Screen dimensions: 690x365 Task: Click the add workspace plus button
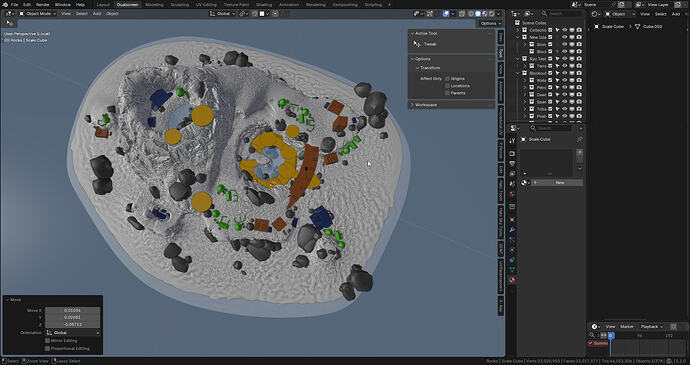point(389,4)
